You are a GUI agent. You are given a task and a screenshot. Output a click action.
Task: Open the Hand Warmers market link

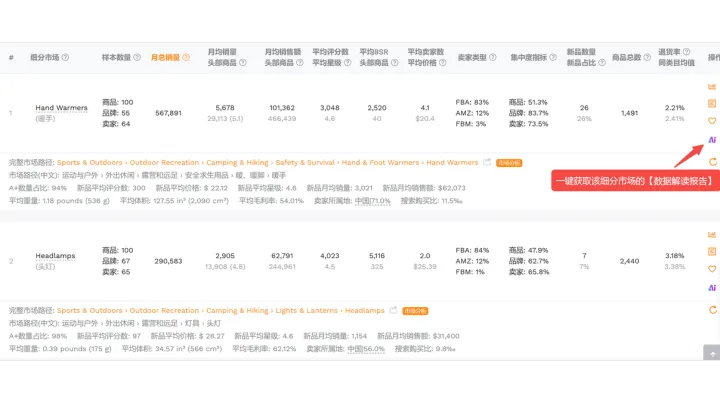point(61,108)
